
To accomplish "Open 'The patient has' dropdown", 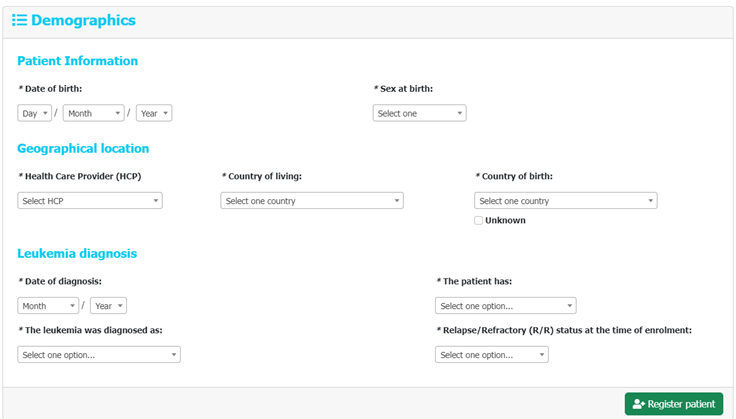I will pyautogui.click(x=506, y=306).
